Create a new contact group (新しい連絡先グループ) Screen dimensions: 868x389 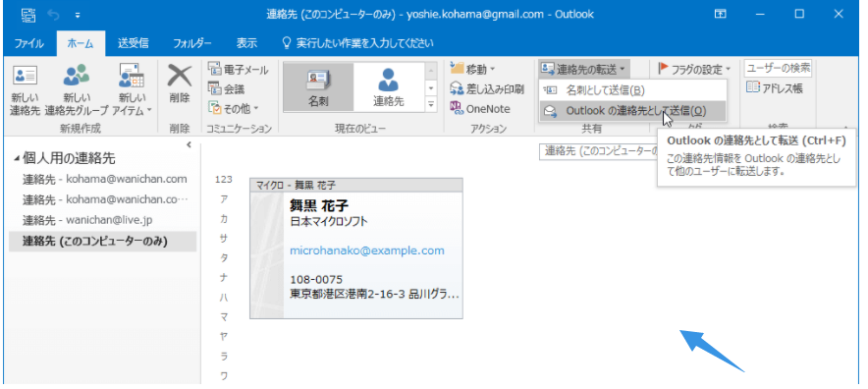point(77,88)
